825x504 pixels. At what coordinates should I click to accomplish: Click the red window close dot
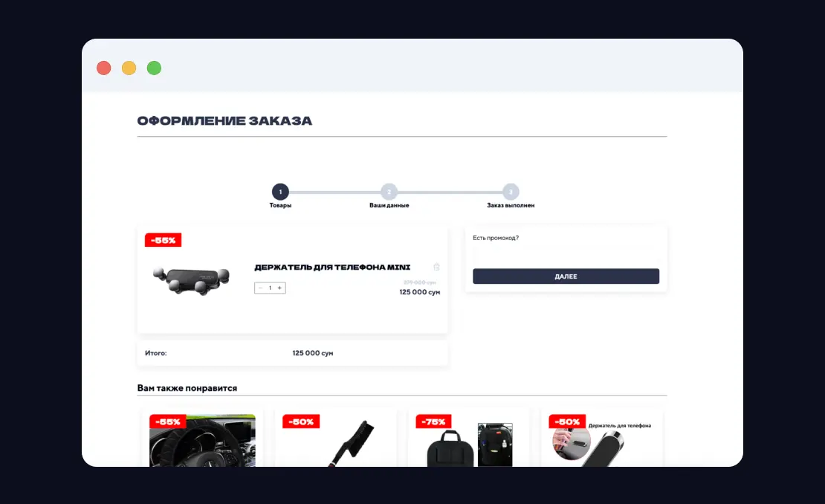(x=104, y=68)
